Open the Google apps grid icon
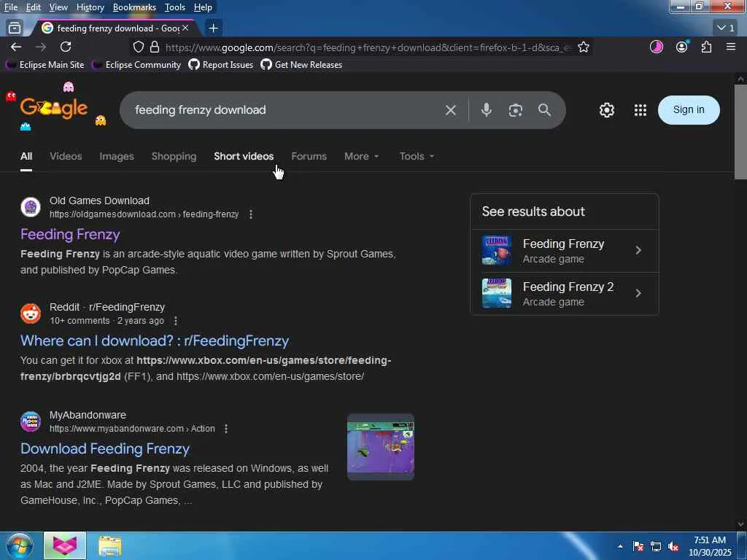The image size is (747, 560). point(640,110)
